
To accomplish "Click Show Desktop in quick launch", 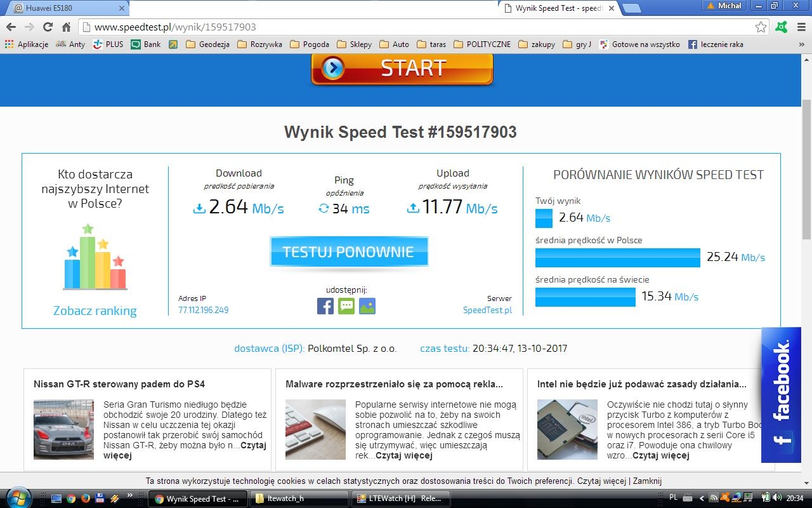I will (56, 498).
